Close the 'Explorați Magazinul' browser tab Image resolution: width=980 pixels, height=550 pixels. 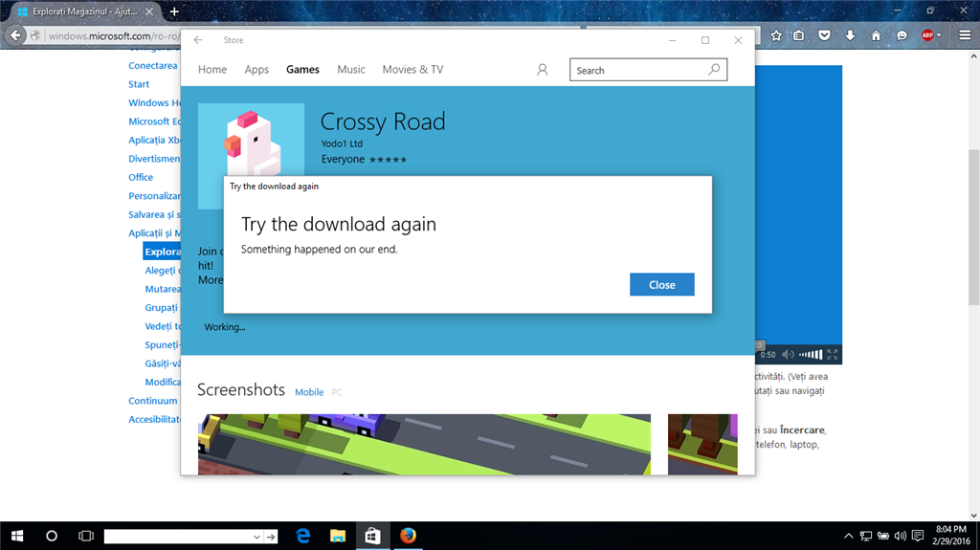149,11
